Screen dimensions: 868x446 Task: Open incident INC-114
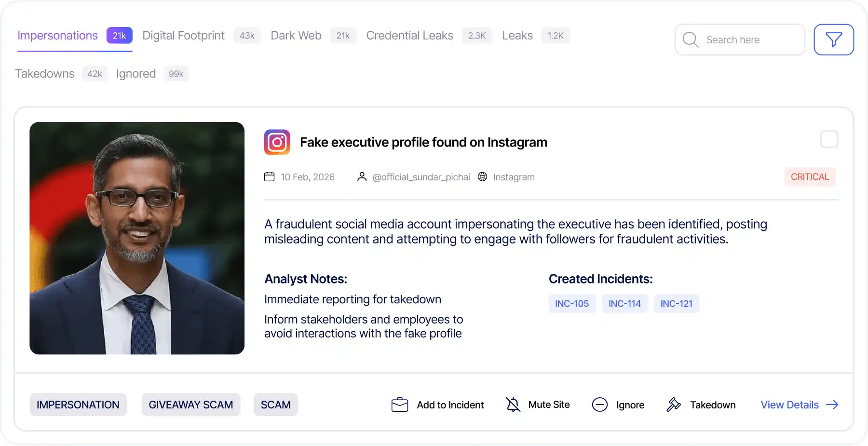[x=624, y=303]
